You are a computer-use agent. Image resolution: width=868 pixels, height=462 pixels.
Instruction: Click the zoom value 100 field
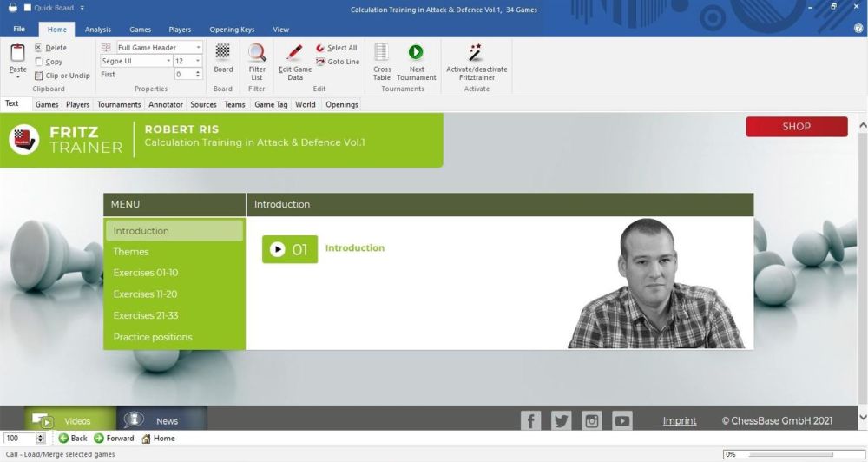coord(19,439)
